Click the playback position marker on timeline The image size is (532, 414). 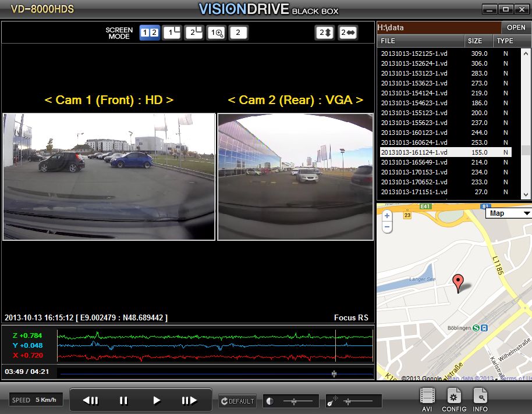[x=334, y=374]
